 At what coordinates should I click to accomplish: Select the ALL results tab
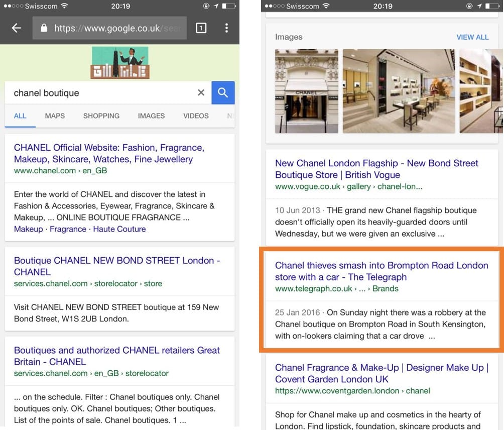(x=20, y=116)
